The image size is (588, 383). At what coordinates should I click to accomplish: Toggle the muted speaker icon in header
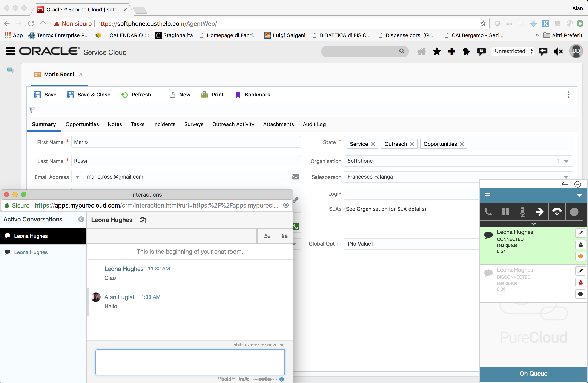[558, 51]
